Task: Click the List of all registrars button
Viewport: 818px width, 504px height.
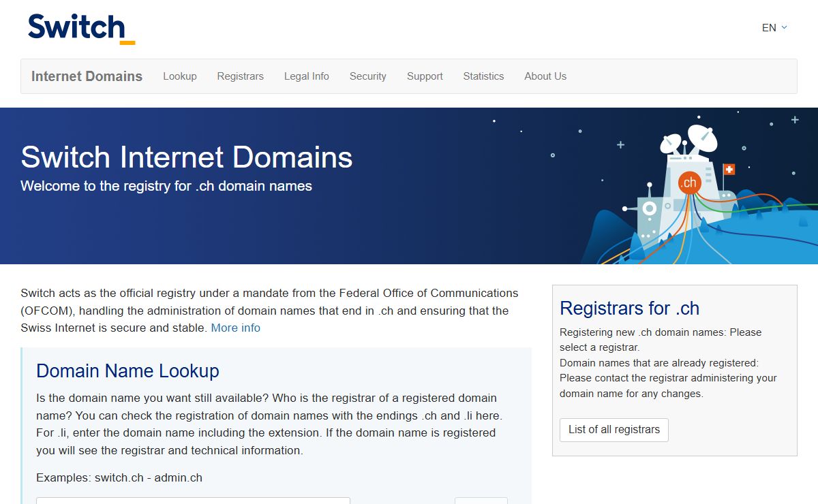Action: 614,430
